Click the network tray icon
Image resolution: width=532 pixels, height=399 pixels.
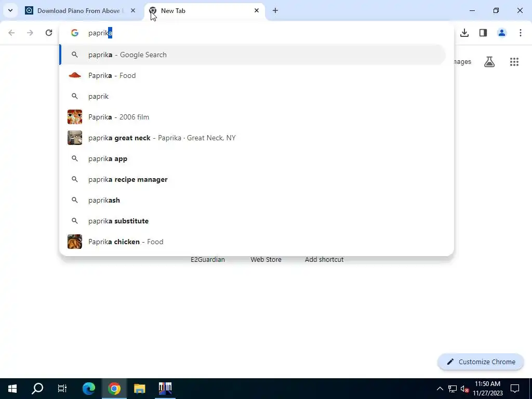[453, 389]
